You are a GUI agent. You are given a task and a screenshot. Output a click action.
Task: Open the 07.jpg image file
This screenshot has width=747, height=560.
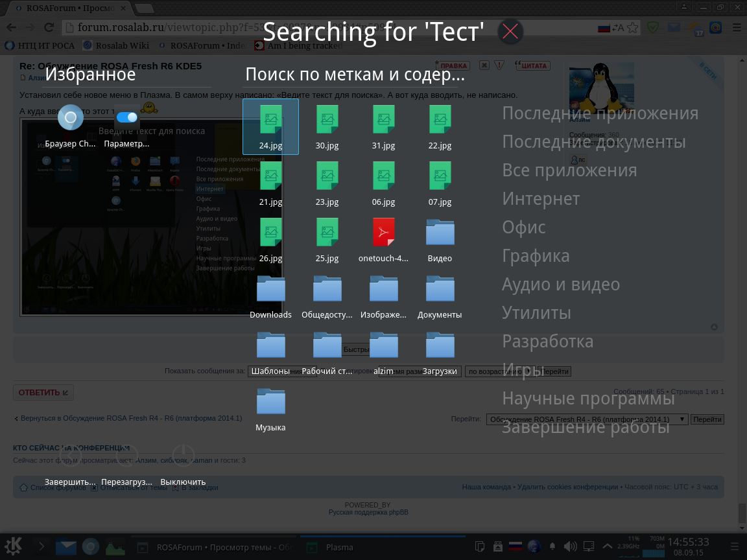pyautogui.click(x=440, y=183)
